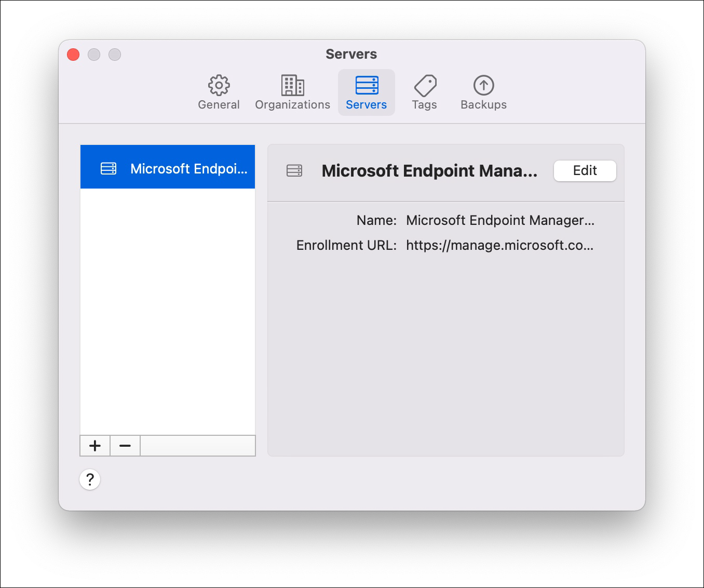The image size is (704, 588).
Task: Click the bold Microsoft Endpoint Mana... heading
Action: coord(429,171)
